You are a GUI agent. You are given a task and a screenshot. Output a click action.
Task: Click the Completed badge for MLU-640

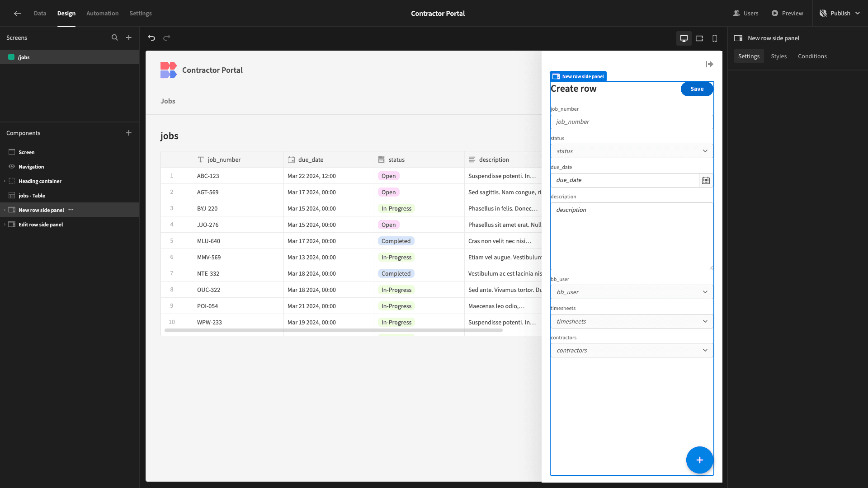click(396, 241)
